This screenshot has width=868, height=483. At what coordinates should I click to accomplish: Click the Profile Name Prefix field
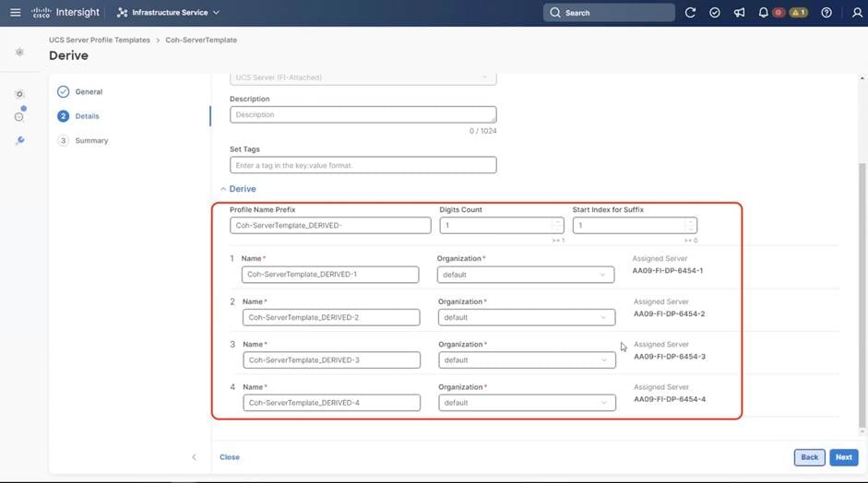point(330,225)
